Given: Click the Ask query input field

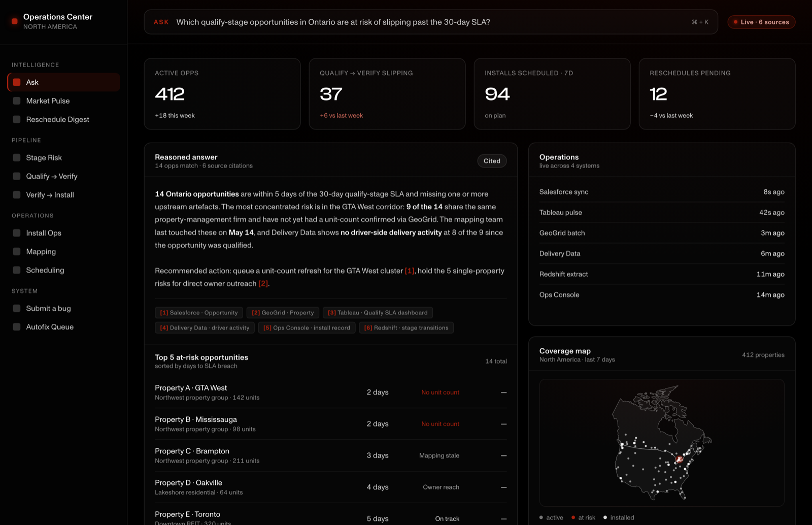Looking at the screenshot, I should [431, 22].
